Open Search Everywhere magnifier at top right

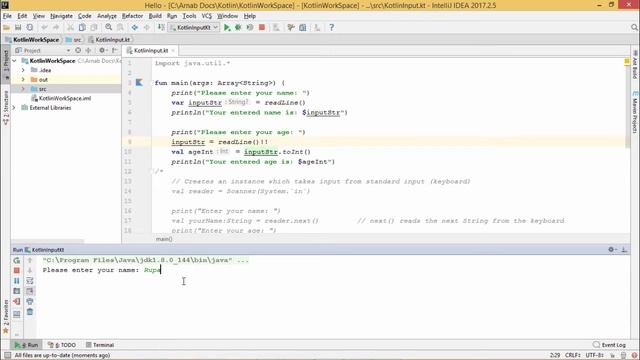tap(634, 27)
